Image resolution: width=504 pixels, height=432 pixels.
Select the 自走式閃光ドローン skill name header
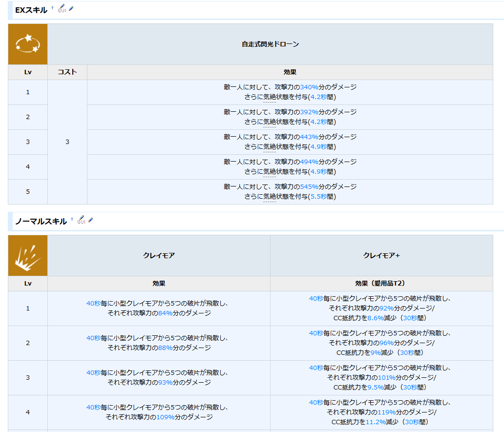[x=271, y=44]
